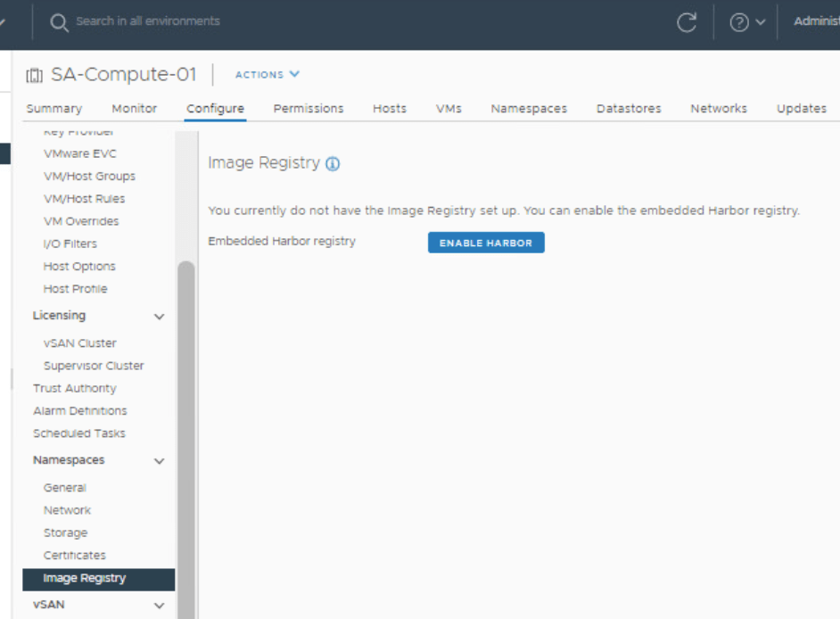The height and width of the screenshot is (619, 840).
Task: Open Scheduled Tasks settings
Action: click(79, 433)
